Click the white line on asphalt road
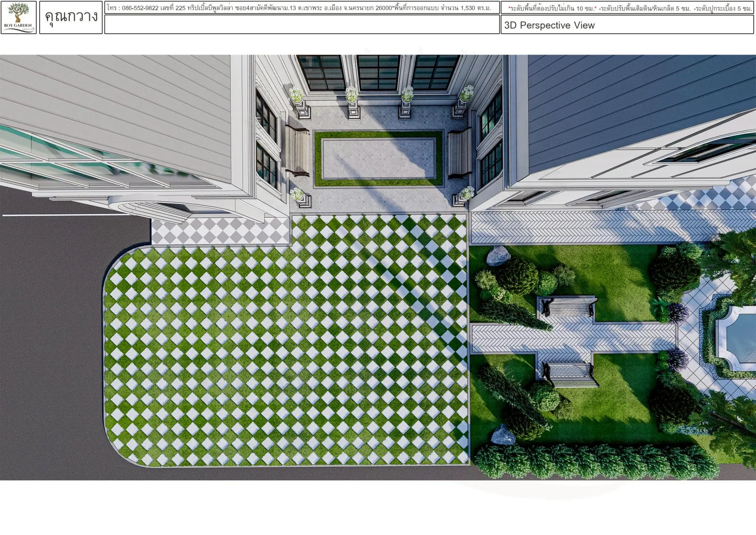The height and width of the screenshot is (535, 756). point(66,215)
